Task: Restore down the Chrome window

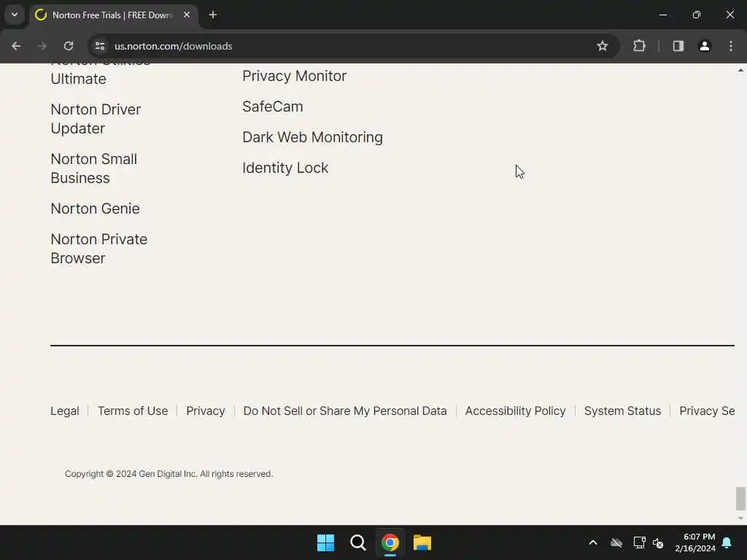Action: (697, 15)
